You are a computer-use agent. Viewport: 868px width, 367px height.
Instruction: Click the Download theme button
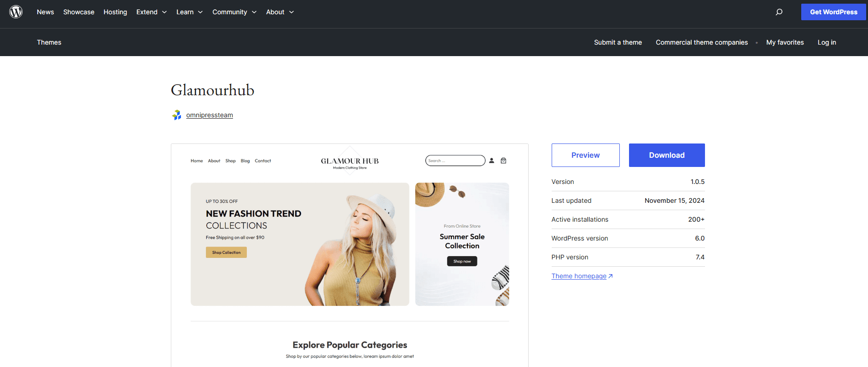click(667, 155)
